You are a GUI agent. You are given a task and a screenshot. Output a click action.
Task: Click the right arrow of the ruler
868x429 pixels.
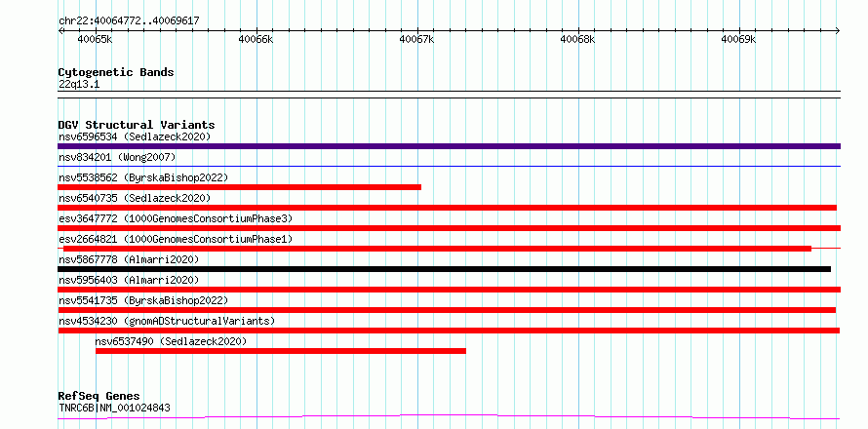(838, 30)
